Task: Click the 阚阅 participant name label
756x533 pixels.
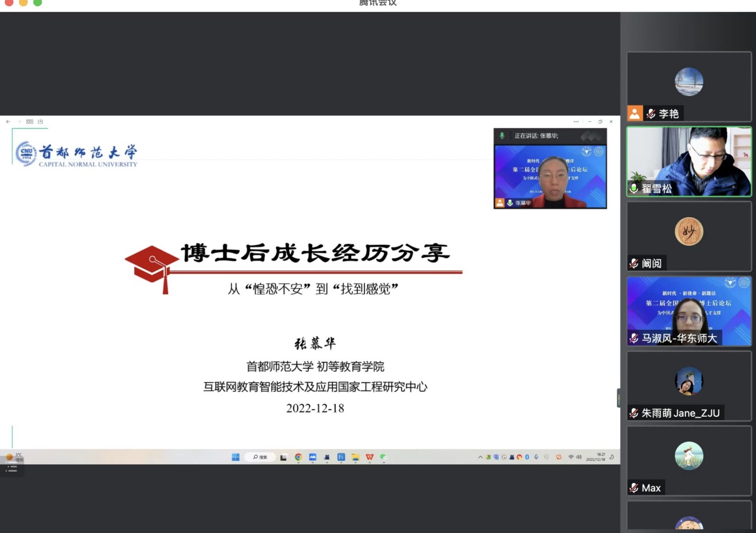Action: pyautogui.click(x=652, y=264)
